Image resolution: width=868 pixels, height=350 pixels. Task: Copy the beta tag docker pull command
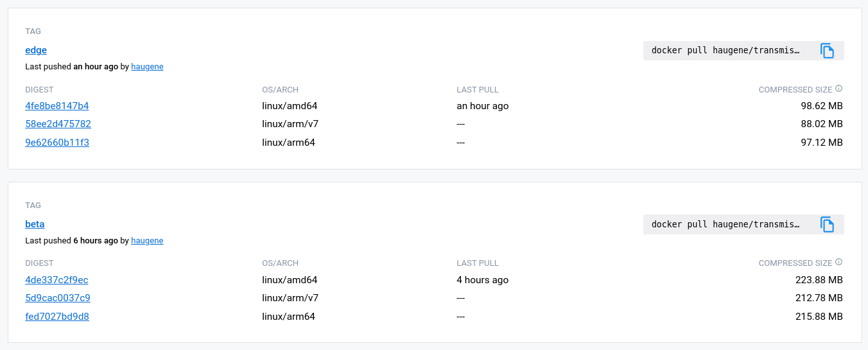click(827, 224)
